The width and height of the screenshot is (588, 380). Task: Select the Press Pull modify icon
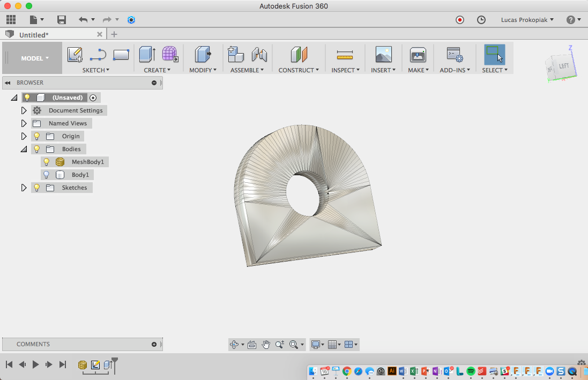click(x=202, y=54)
